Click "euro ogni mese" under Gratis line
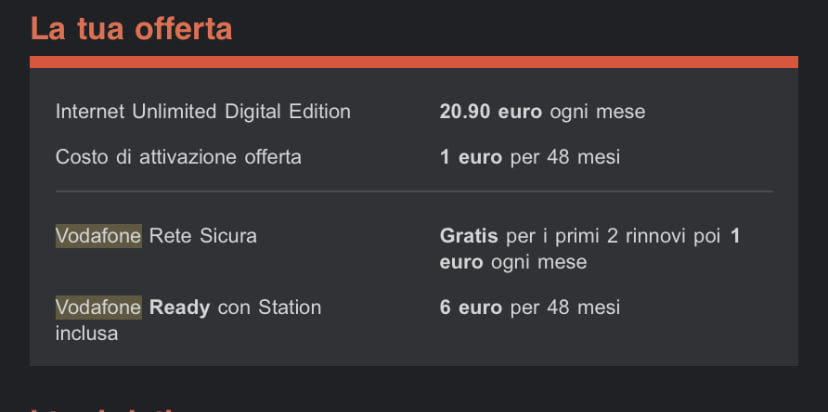Viewport: 828px width, 412px height. click(x=513, y=262)
